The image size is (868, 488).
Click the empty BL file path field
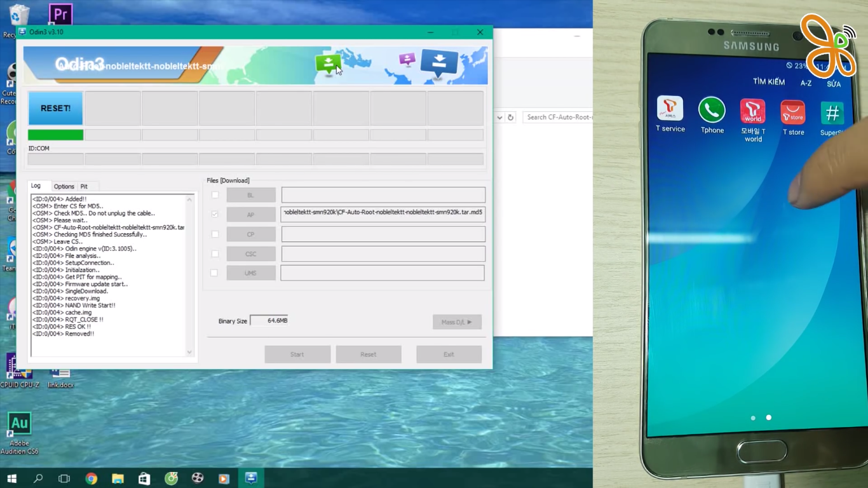383,195
